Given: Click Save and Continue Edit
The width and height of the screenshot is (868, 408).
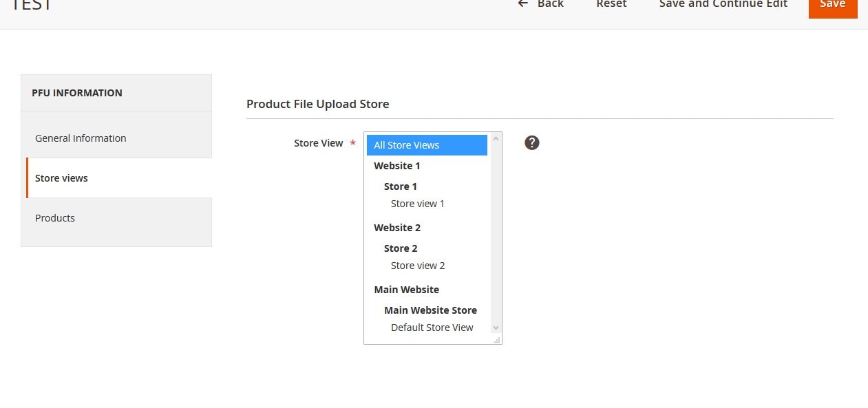Looking at the screenshot, I should 723,4.
